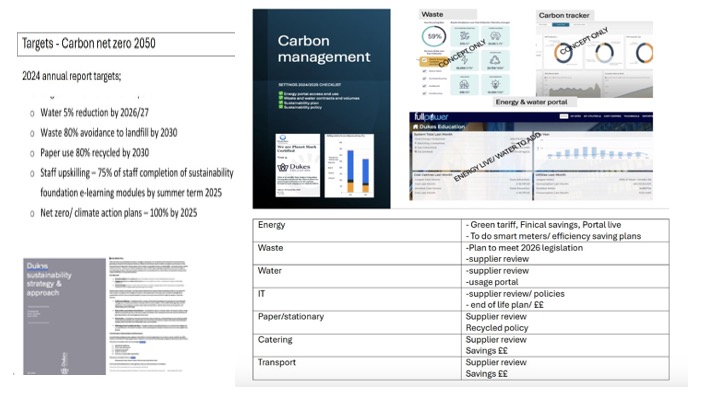This screenshot has width=720, height=405.
Task: Click 'Savings ££' in the Transport row
Action: click(486, 374)
